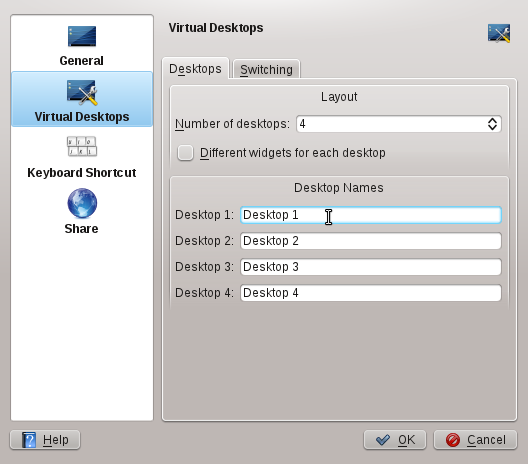
Task: Open Keyboard Shortcut settings icon
Action: coord(82,146)
